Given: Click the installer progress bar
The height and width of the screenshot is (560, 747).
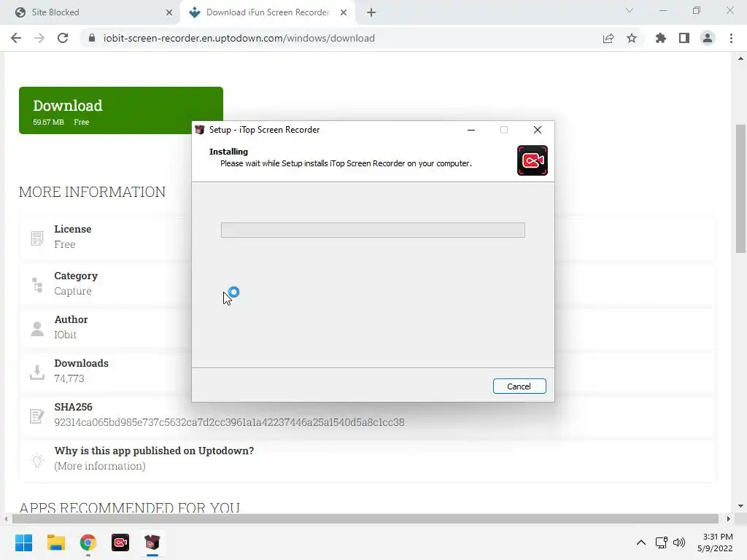Looking at the screenshot, I should click(x=373, y=230).
